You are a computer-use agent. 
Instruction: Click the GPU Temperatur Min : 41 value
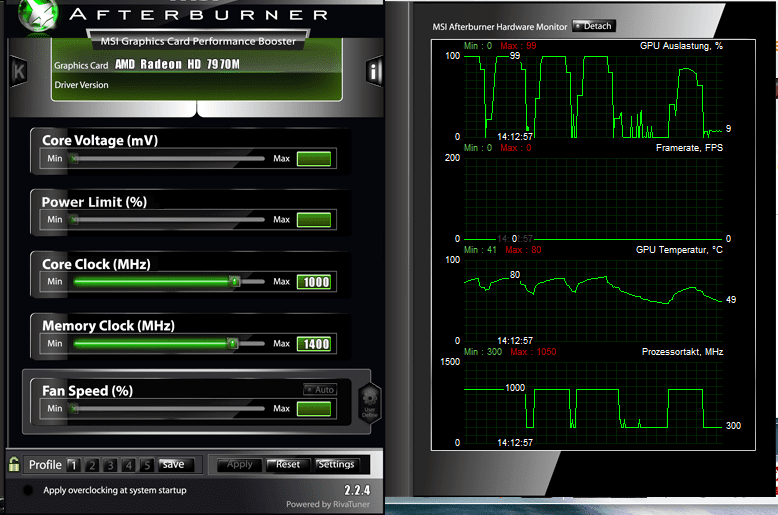point(480,250)
